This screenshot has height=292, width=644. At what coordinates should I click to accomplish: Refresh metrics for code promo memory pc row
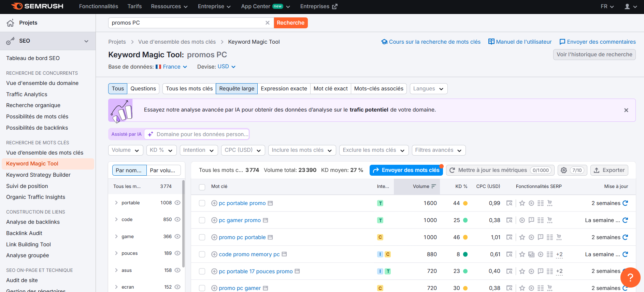coord(625,254)
